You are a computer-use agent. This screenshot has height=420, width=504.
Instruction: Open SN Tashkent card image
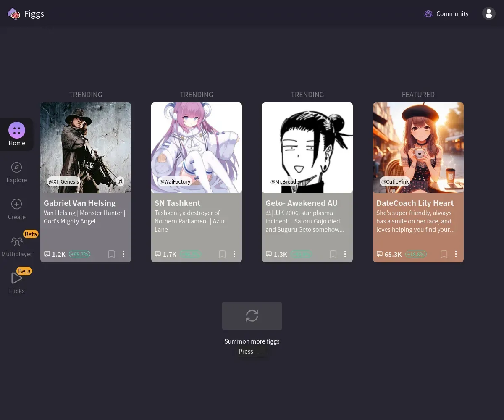point(197,148)
